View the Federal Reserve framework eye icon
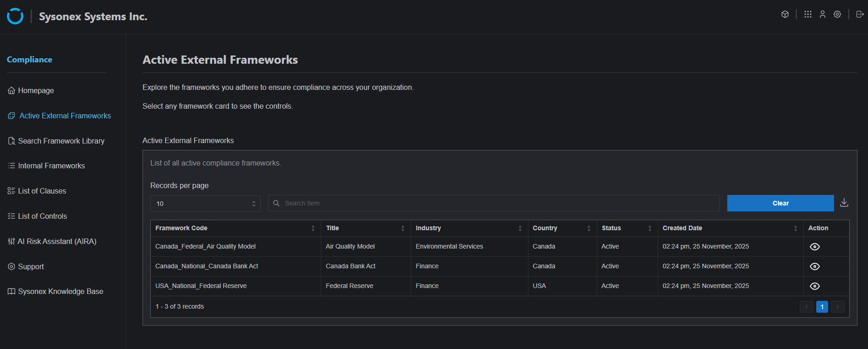 click(x=814, y=286)
